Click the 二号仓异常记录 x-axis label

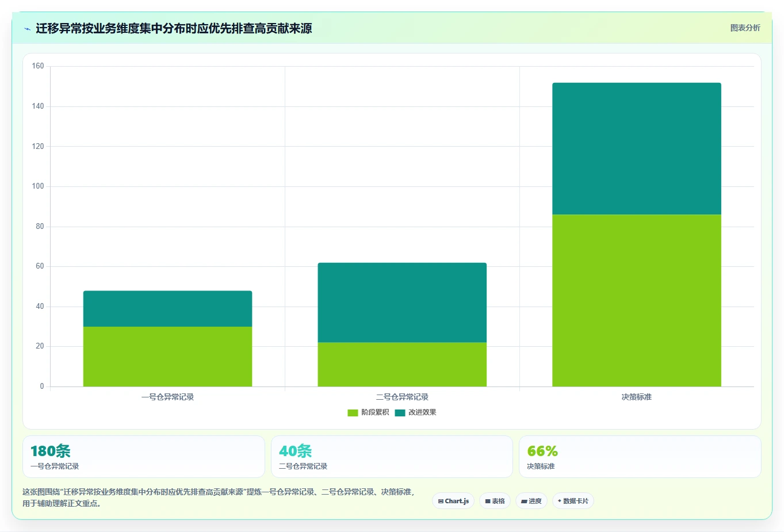tap(402, 397)
